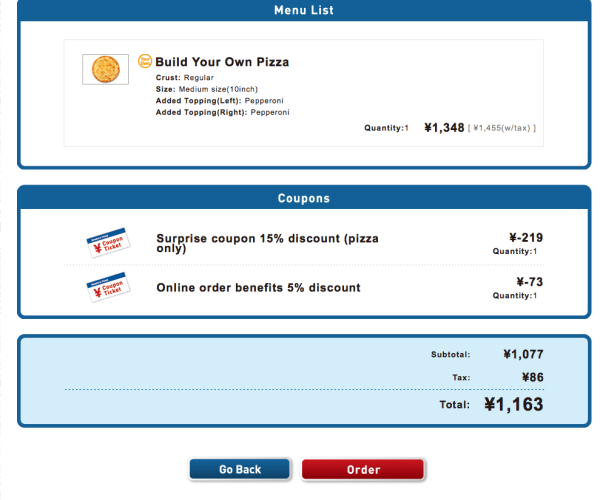Click the ¥1,163 total amount
The width and height of the screenshot is (600, 500).
[514, 404]
